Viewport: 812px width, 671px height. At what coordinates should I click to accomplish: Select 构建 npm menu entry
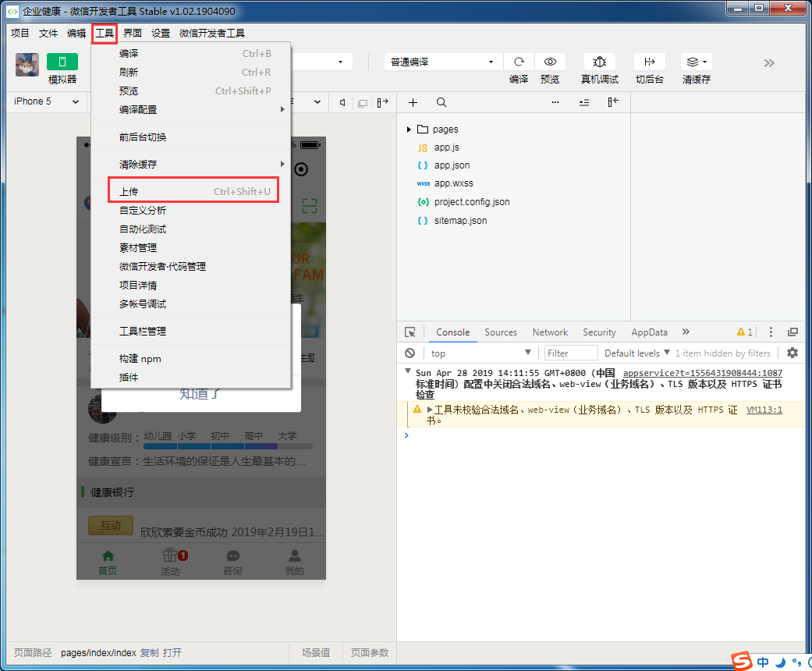click(x=190, y=359)
